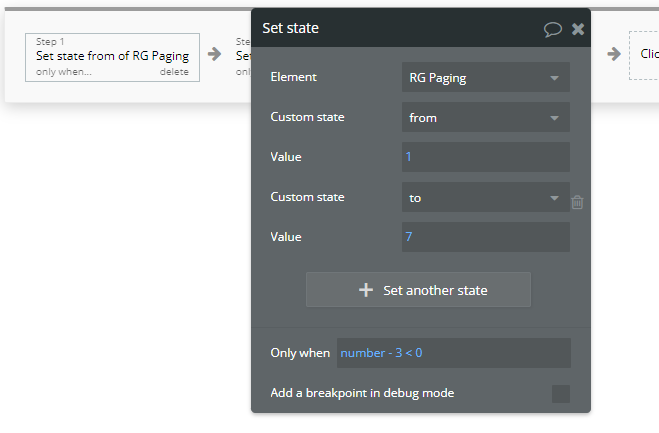Enable the breakpoint in debug mode checkbox
This screenshot has height=433, width=659.
tap(561, 393)
